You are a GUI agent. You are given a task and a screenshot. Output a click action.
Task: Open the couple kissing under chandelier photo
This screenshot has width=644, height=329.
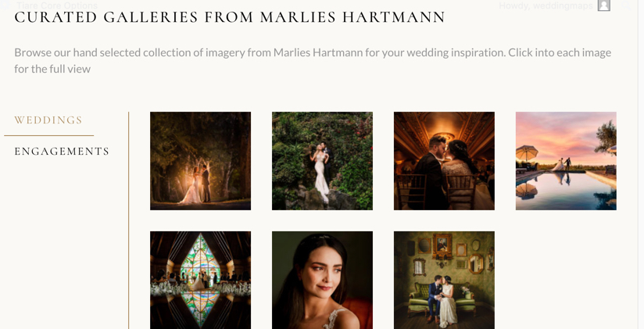coord(444,161)
